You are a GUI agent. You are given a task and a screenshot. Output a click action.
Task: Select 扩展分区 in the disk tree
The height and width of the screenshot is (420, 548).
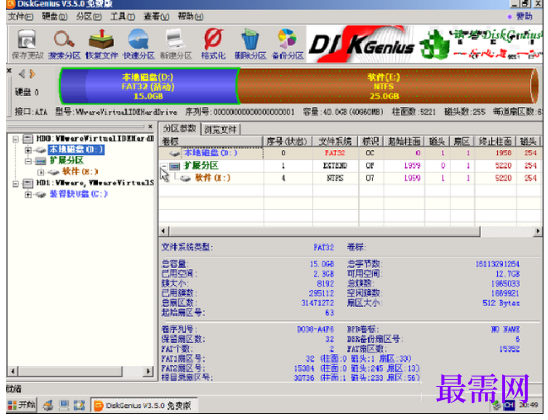[67, 161]
